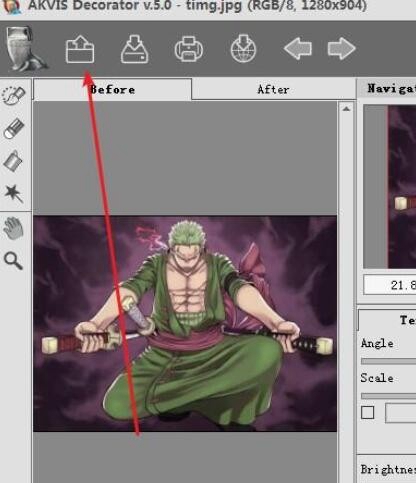The width and height of the screenshot is (416, 483).
Task: Redo using the right arrow icon
Action: 341,49
